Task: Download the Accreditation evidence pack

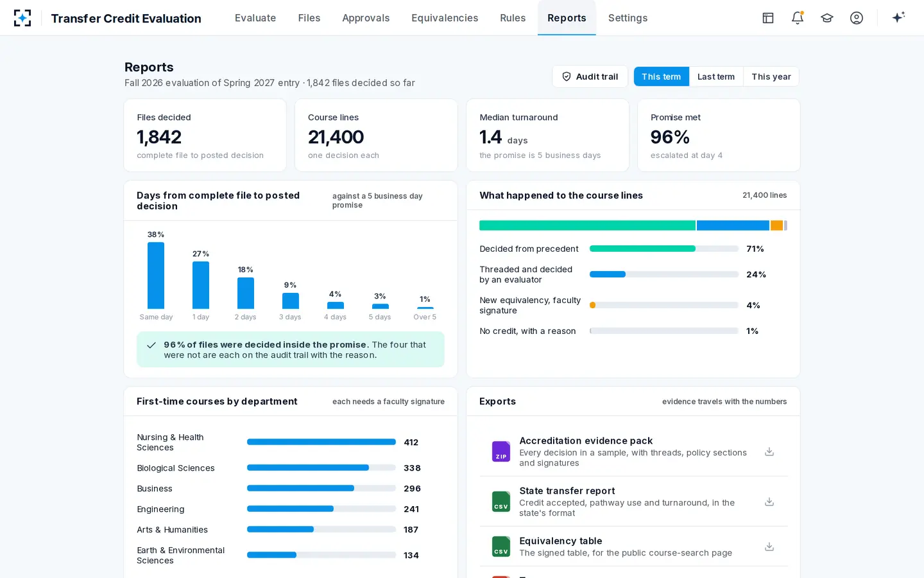Action: (769, 452)
